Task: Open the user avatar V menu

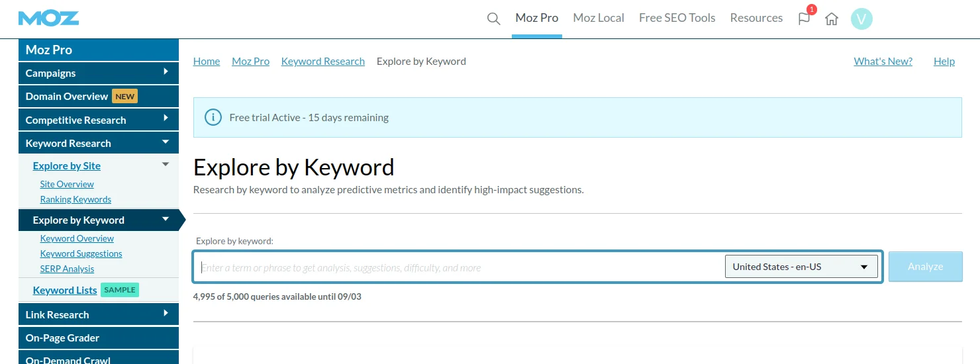Action: (x=861, y=19)
